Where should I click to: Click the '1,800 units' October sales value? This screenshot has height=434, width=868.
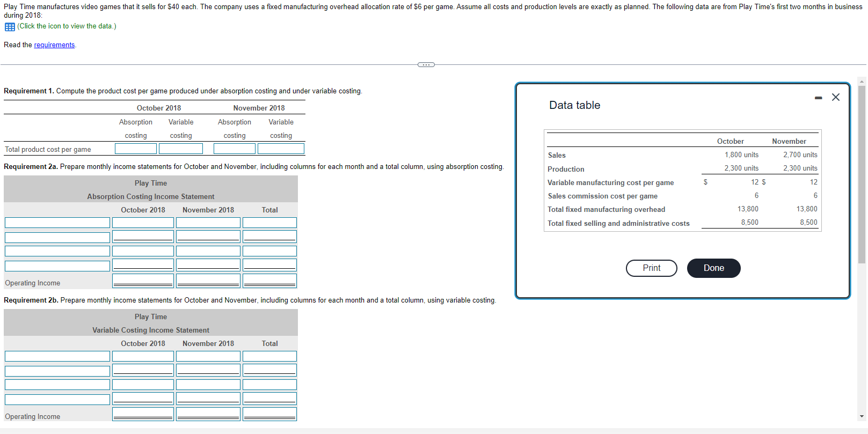pyautogui.click(x=741, y=155)
